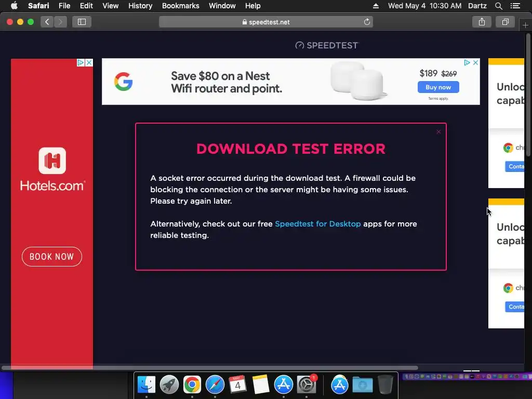Go back with Safari back arrow
Image resolution: width=532 pixels, height=399 pixels.
47,22
